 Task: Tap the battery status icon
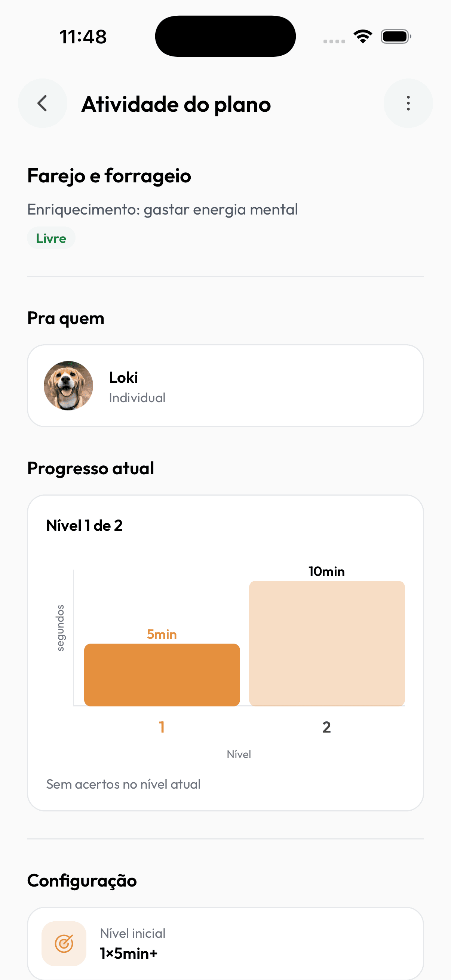396,37
